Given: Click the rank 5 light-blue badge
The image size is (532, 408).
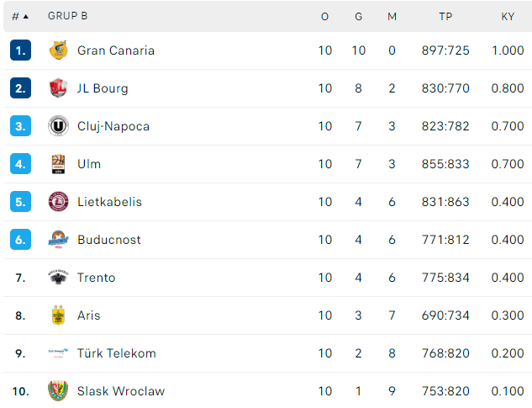Looking at the screenshot, I should 20,202.
